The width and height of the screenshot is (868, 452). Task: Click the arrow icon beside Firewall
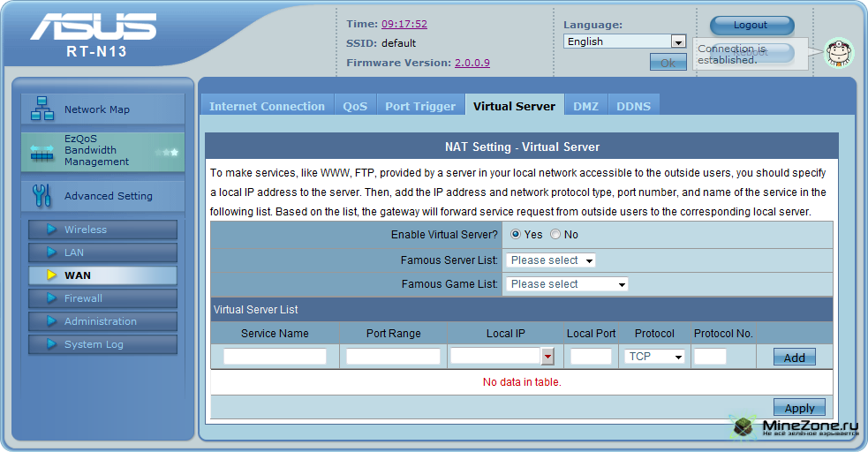tap(51, 298)
